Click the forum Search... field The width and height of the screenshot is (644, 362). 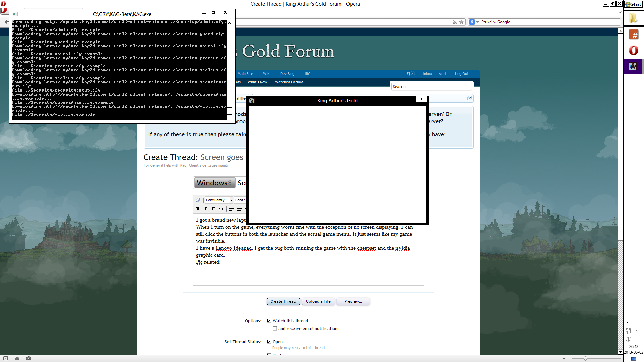point(431,87)
